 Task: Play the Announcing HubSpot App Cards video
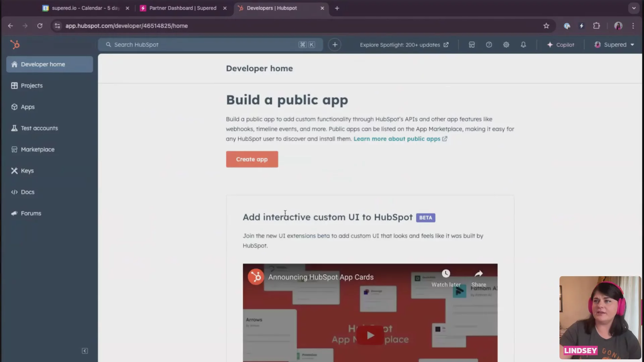[370, 335]
